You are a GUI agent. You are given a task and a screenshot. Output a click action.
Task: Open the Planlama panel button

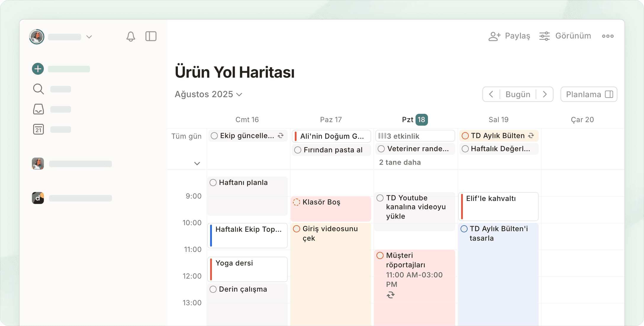click(x=589, y=94)
